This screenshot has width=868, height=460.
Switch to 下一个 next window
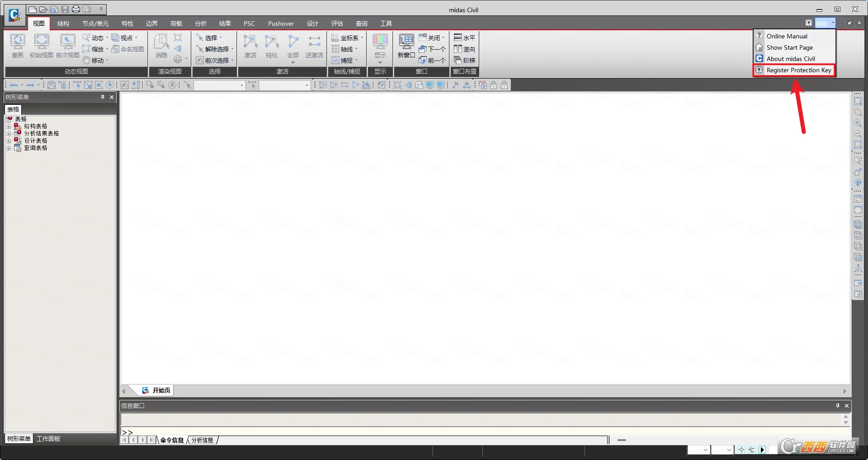point(432,49)
